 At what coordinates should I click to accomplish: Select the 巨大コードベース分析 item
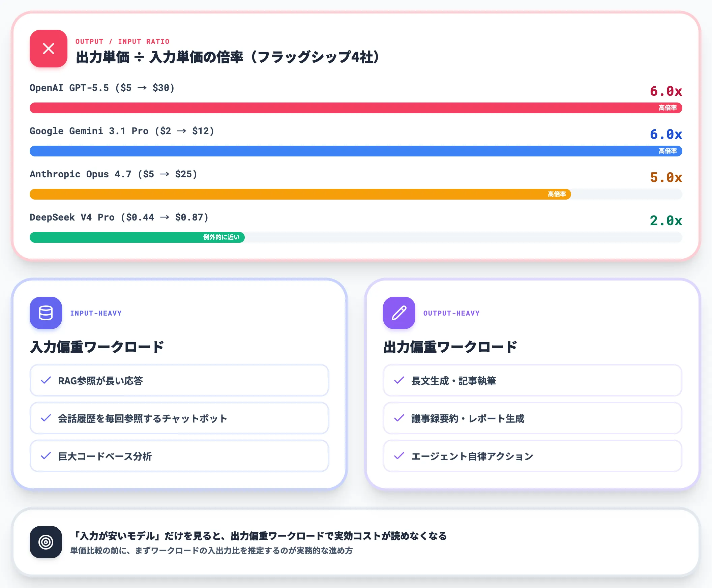(x=179, y=456)
